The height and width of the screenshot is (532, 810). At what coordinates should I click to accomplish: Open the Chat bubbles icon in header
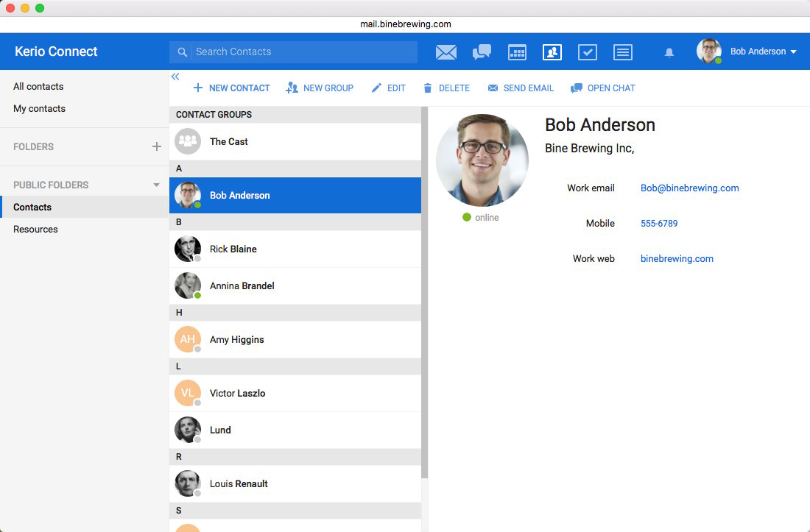click(x=482, y=52)
